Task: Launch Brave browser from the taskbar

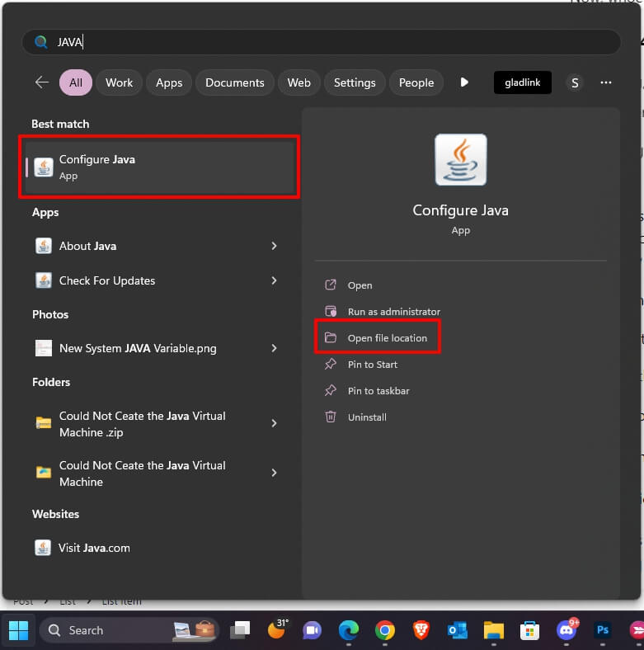Action: 421,630
